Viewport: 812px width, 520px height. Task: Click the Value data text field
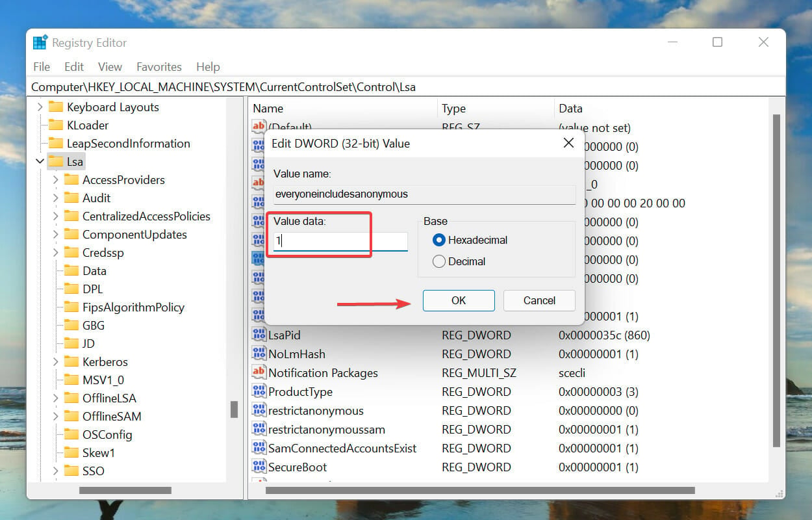click(340, 241)
